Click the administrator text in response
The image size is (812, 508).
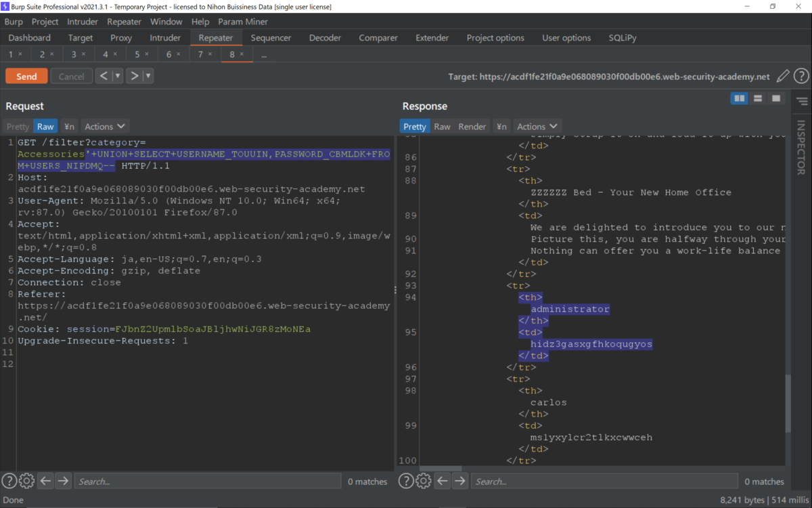[x=570, y=309]
